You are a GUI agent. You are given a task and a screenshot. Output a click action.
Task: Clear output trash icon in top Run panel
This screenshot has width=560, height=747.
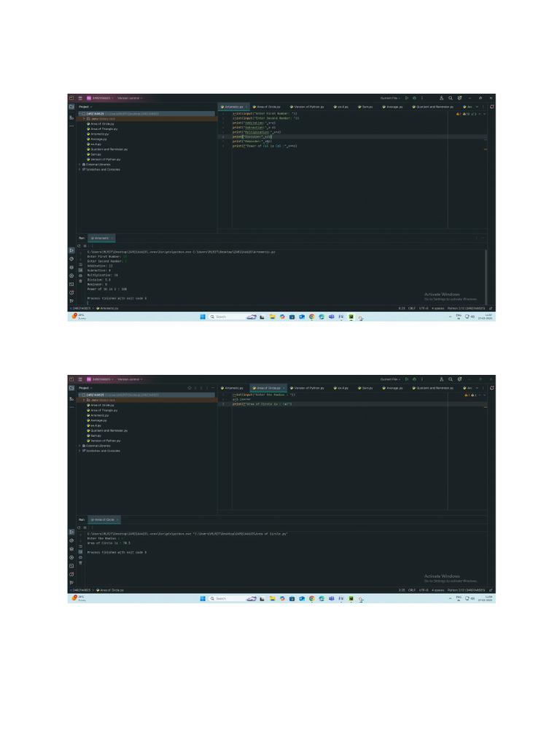pyautogui.click(x=80, y=281)
